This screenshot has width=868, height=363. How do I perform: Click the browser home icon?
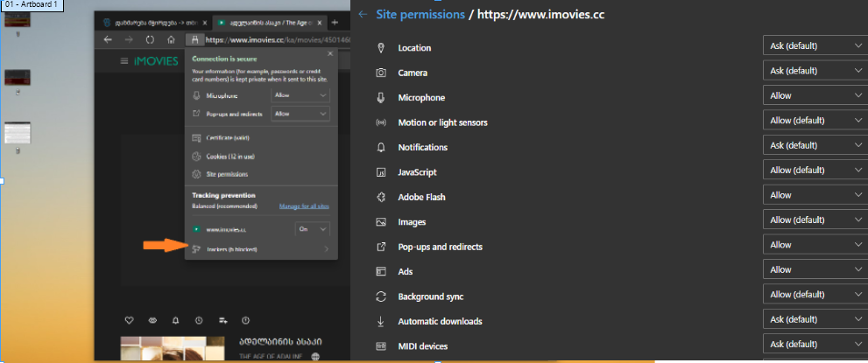coord(172,39)
